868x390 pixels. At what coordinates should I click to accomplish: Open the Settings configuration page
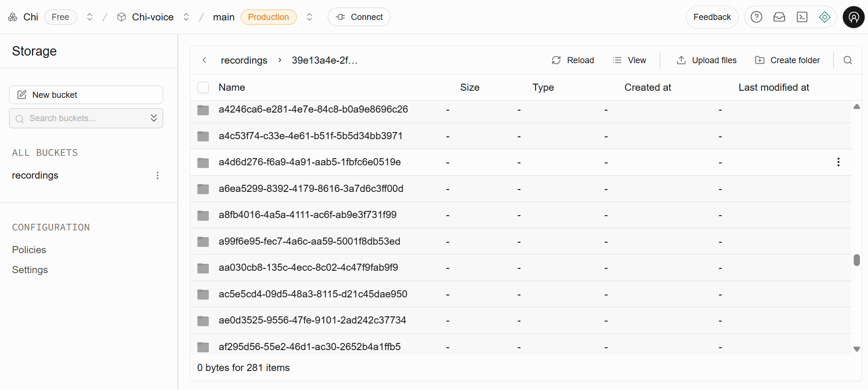point(30,270)
